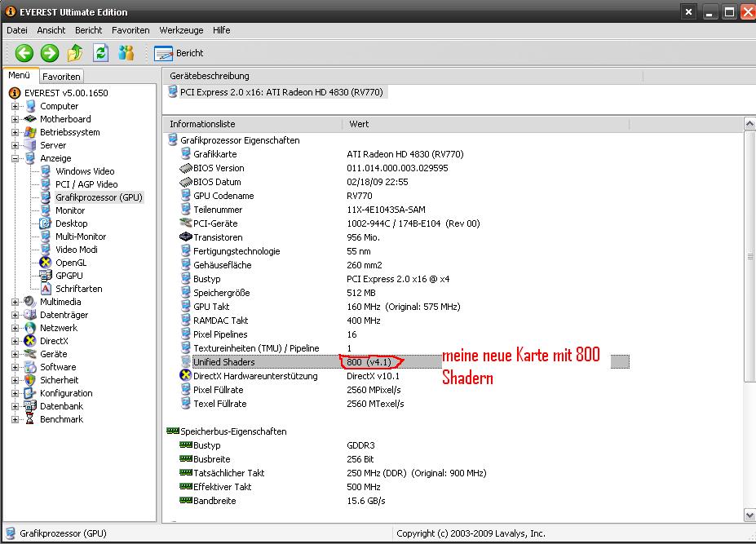
Task: Click the list scrollbar down arrow
Action: (x=749, y=515)
